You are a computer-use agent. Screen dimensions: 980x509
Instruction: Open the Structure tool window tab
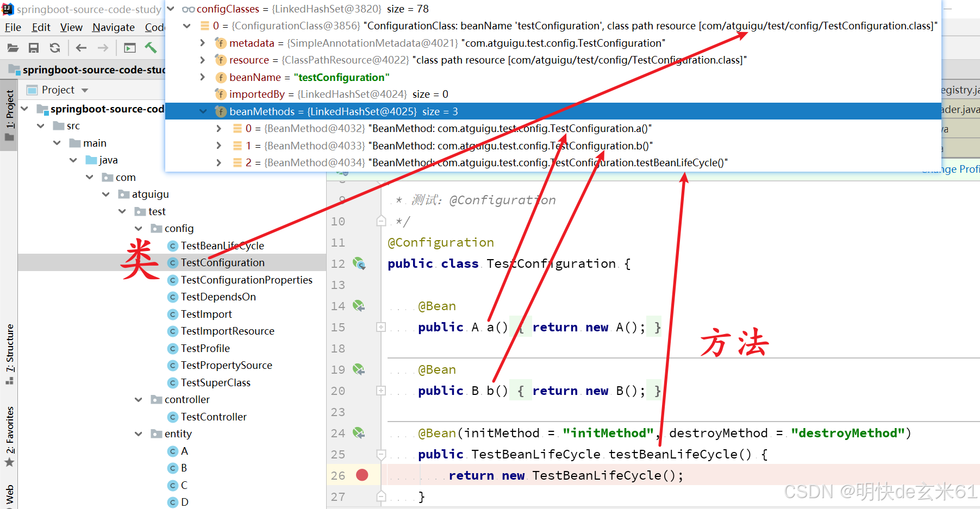tap(9, 354)
